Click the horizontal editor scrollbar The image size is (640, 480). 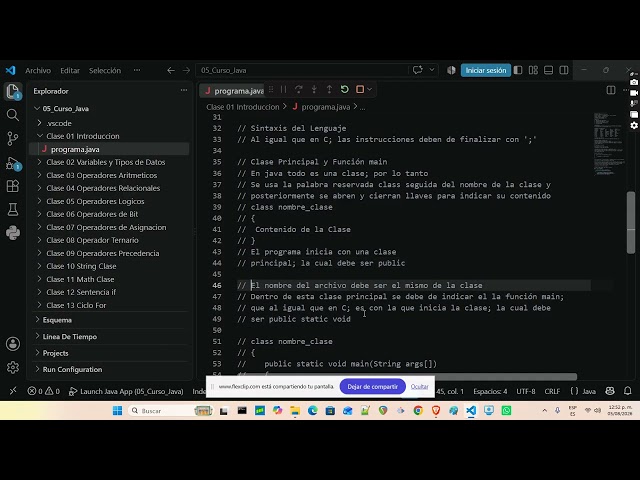click(x=406, y=376)
